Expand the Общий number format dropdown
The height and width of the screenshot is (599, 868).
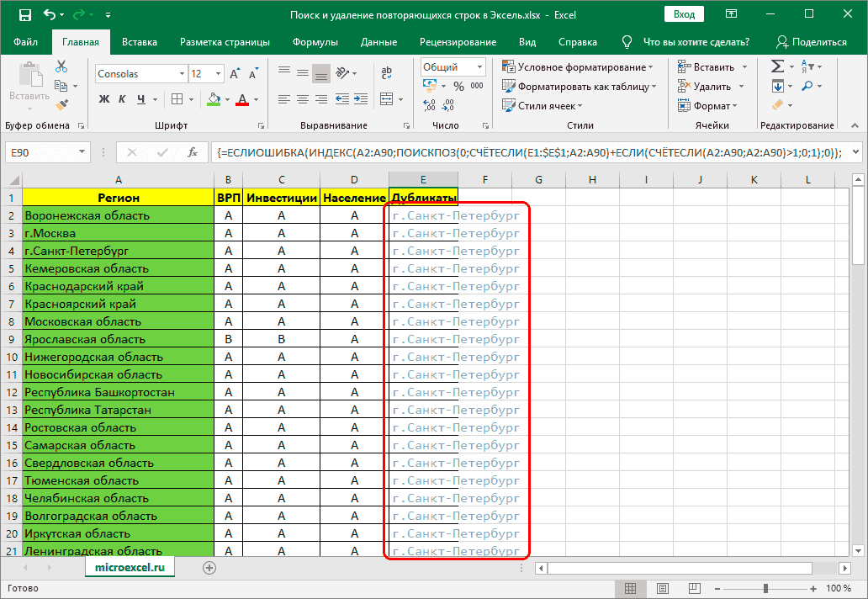[479, 67]
